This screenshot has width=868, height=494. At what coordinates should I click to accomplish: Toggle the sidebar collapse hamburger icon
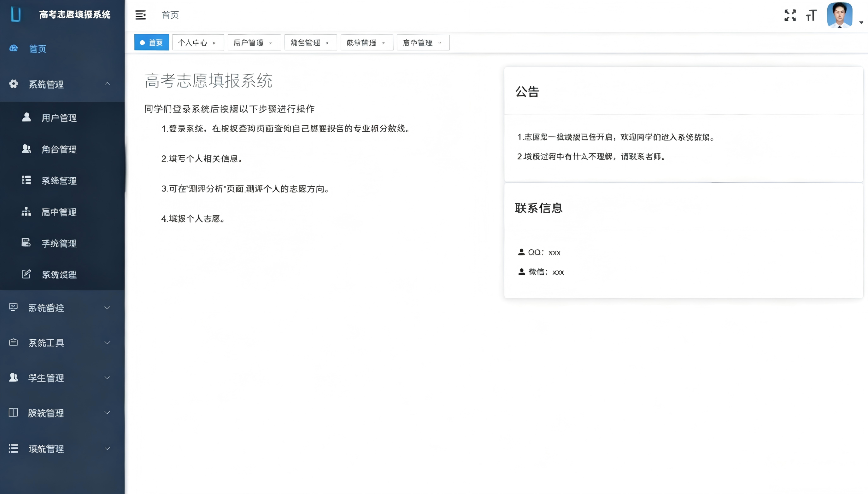click(x=140, y=15)
